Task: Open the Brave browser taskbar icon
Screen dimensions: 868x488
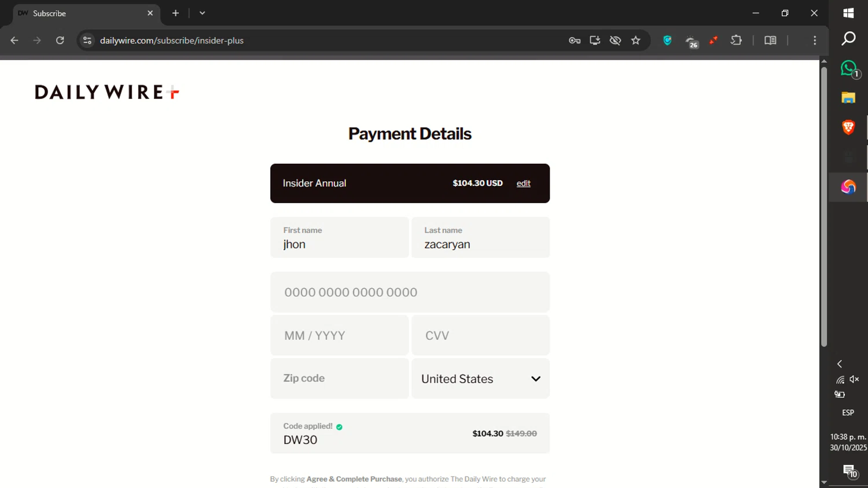Action: [x=848, y=127]
